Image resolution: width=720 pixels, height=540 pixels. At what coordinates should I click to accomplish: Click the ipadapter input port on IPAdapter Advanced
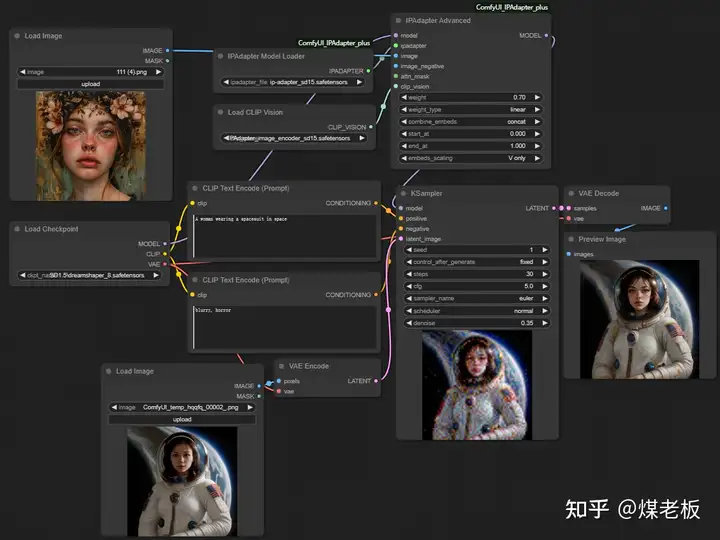[x=396, y=45]
